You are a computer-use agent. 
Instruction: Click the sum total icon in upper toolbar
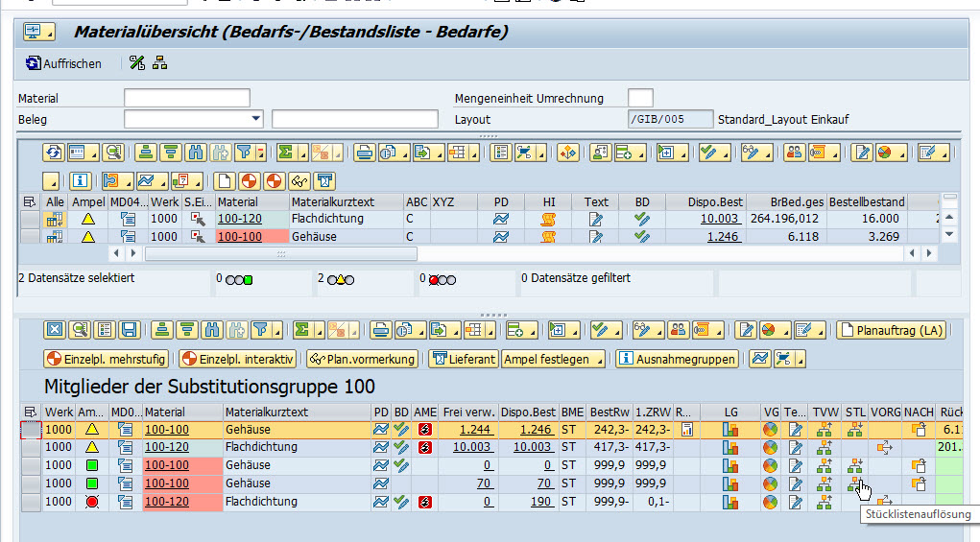pos(285,152)
